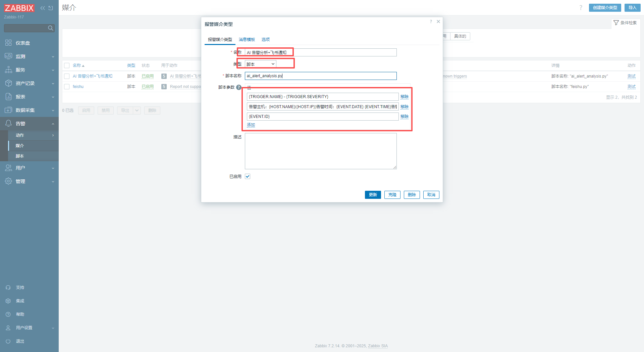The image size is (644, 352).
Task: Click 创建媒介类型 button
Action: click(605, 8)
